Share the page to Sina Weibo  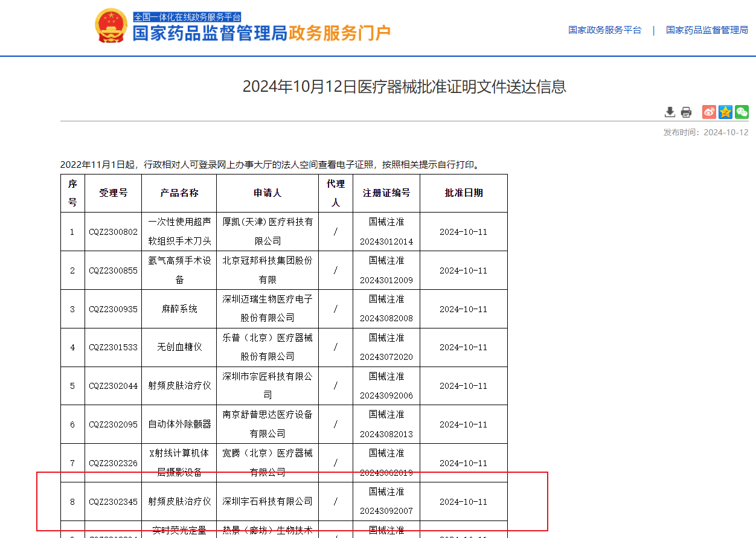click(x=708, y=112)
